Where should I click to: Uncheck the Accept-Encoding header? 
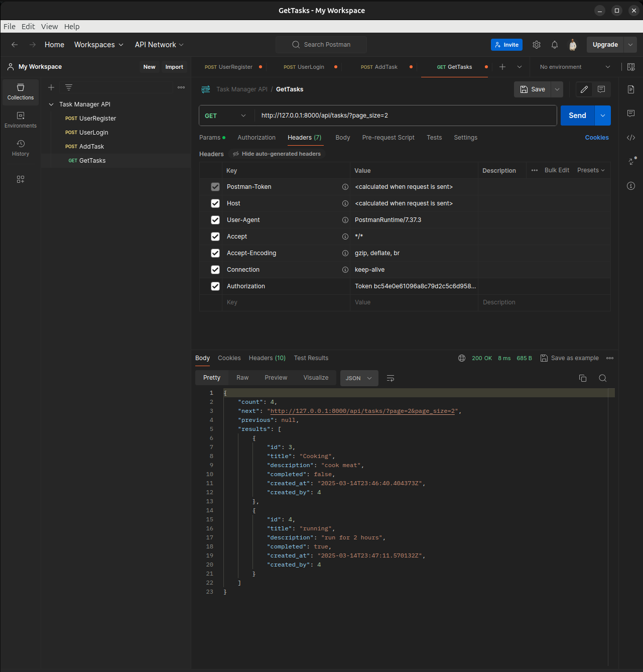coord(215,253)
